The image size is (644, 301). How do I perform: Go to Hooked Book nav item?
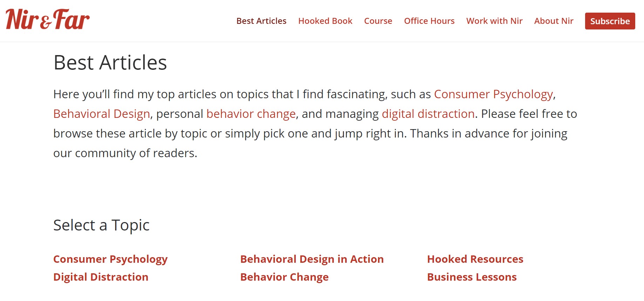coord(325,21)
